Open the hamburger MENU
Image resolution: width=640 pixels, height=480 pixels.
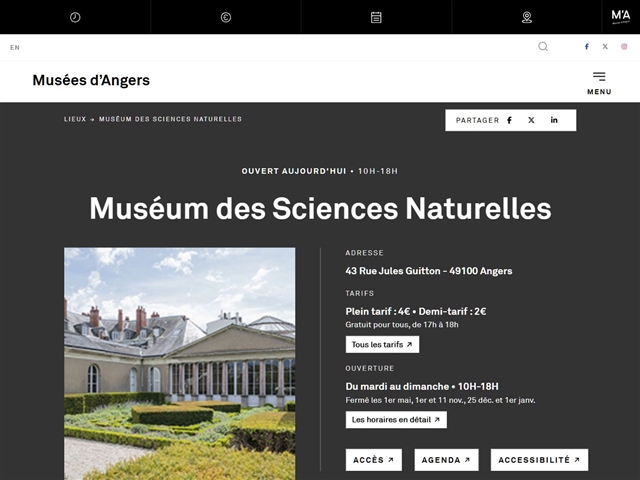599,83
